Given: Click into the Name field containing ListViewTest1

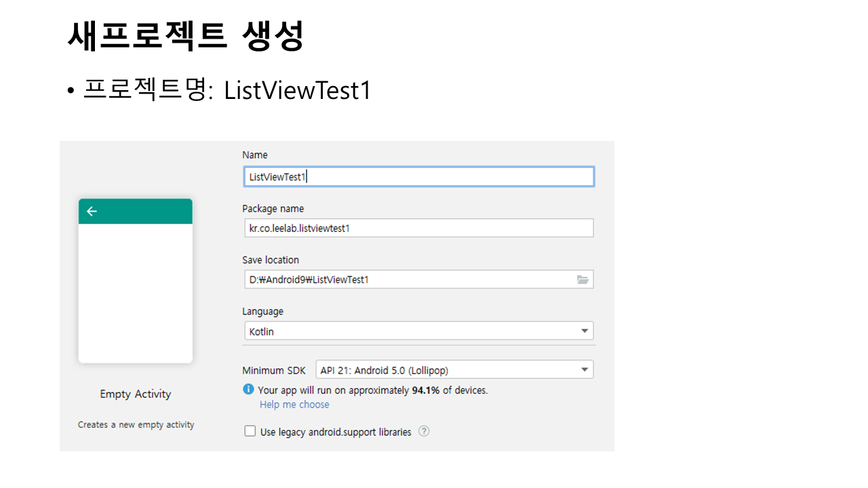Looking at the screenshot, I should tap(418, 177).
